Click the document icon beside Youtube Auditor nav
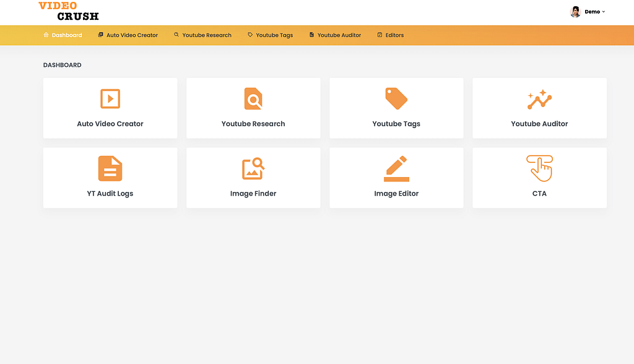The image size is (634, 364). pyautogui.click(x=312, y=35)
